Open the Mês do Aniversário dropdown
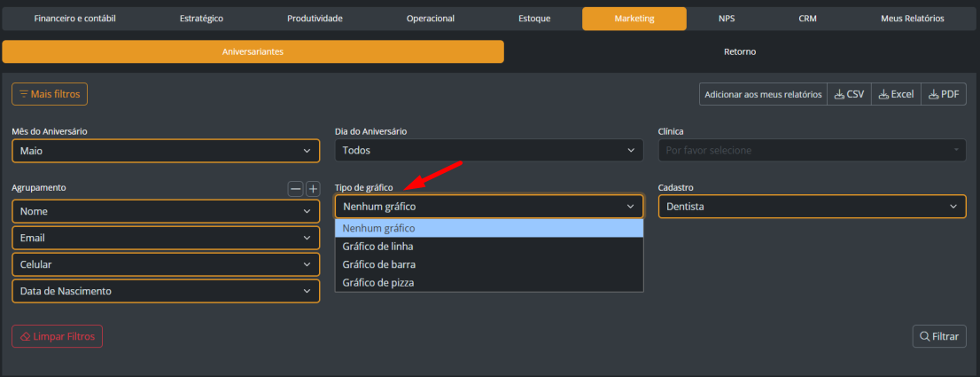980x377 pixels. tap(166, 151)
